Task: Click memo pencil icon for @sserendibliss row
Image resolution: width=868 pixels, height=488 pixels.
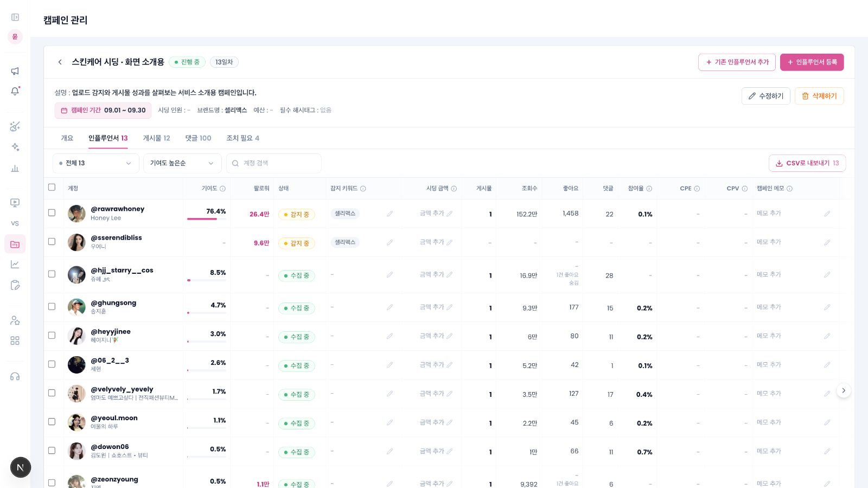Action: [827, 242]
